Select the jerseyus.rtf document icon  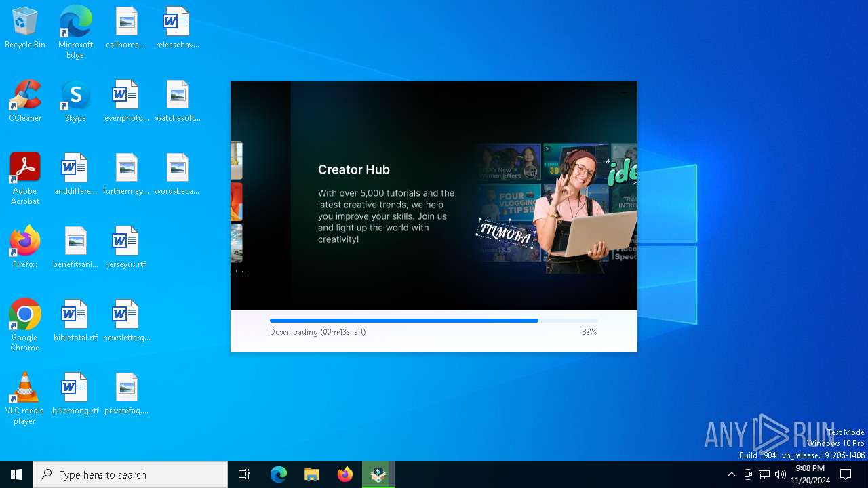tap(126, 247)
